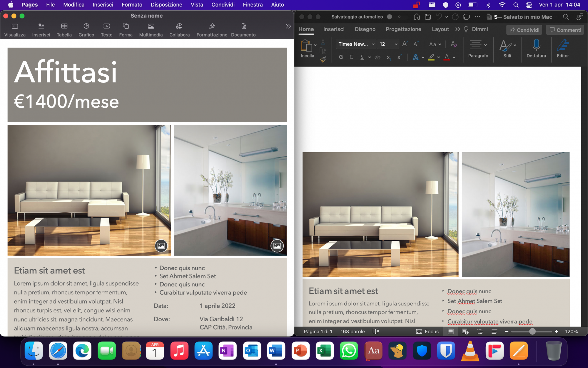Open the Disposizione menu in menu bar
Viewport: 588px width, 368px height.
click(x=166, y=5)
